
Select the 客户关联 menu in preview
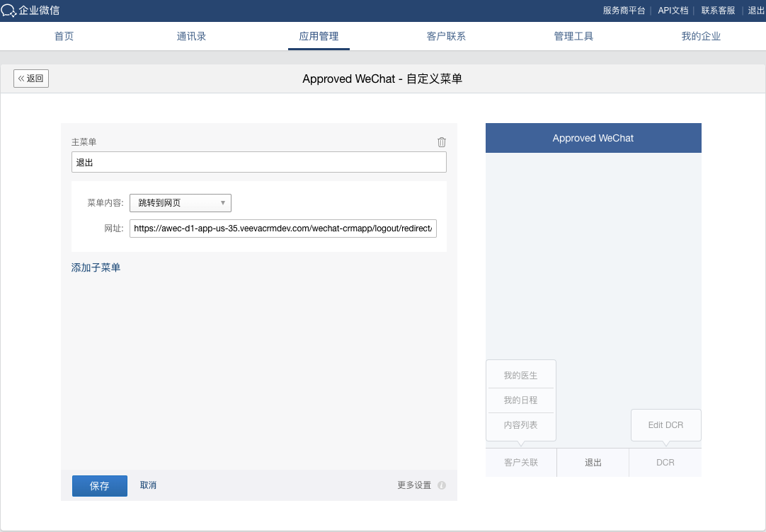click(x=521, y=463)
